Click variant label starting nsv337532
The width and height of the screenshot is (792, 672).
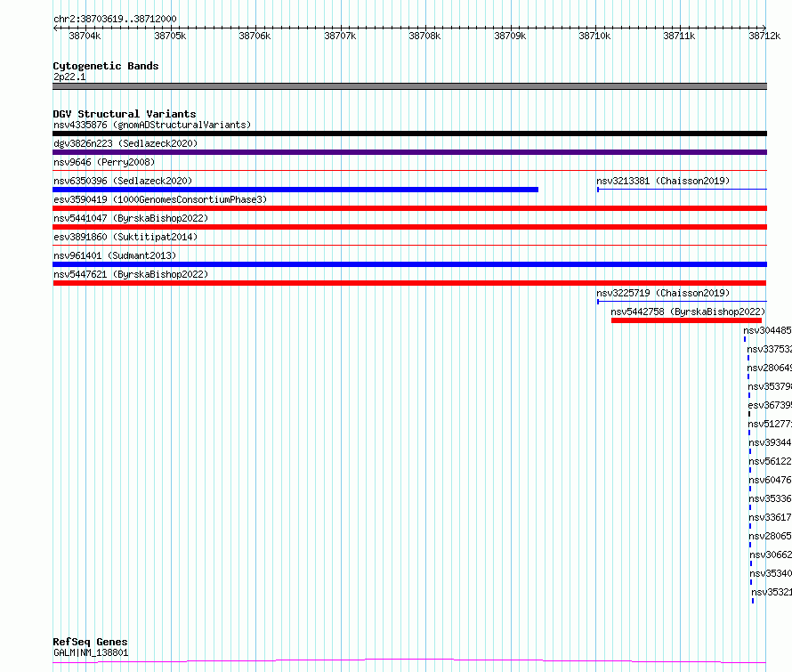(769, 349)
